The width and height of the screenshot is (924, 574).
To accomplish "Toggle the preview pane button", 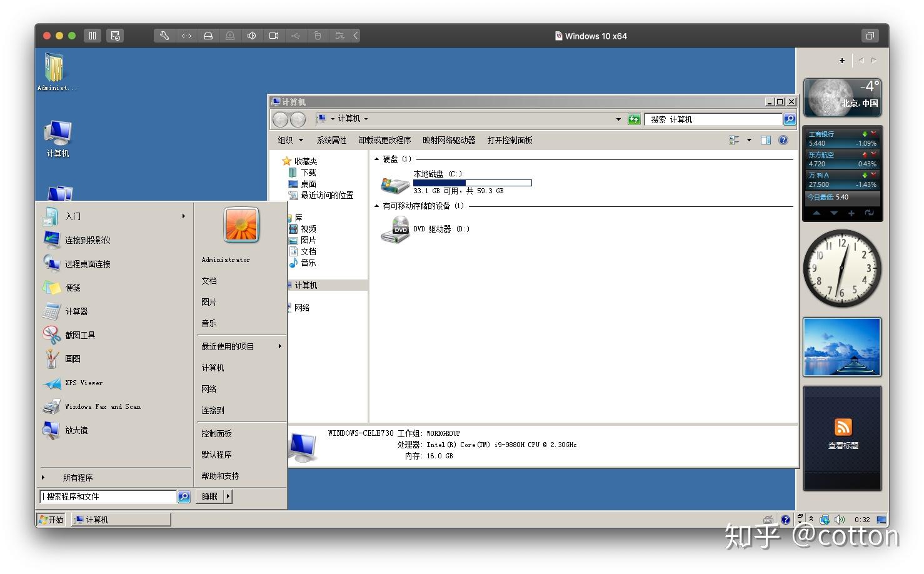I will (766, 140).
